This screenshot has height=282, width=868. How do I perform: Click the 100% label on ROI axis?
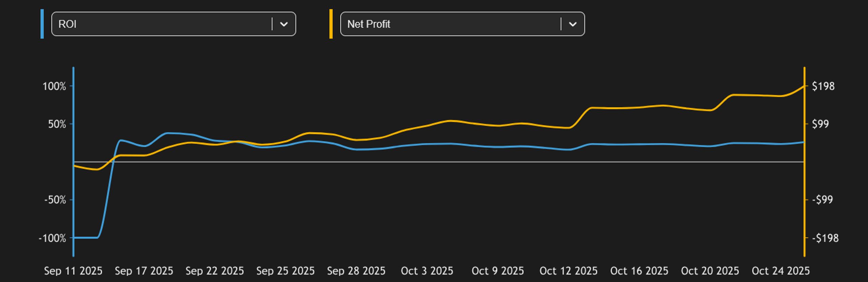pos(54,86)
